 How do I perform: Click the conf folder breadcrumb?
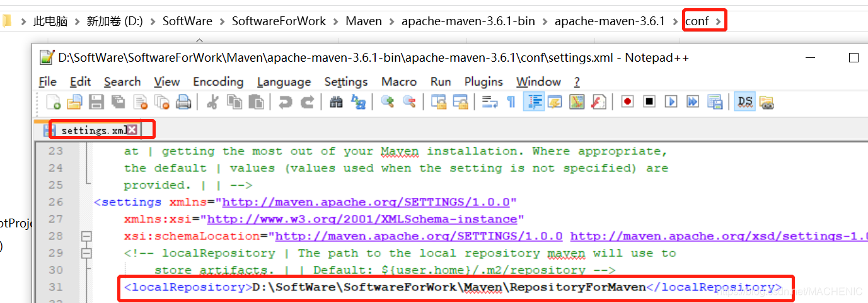[697, 21]
